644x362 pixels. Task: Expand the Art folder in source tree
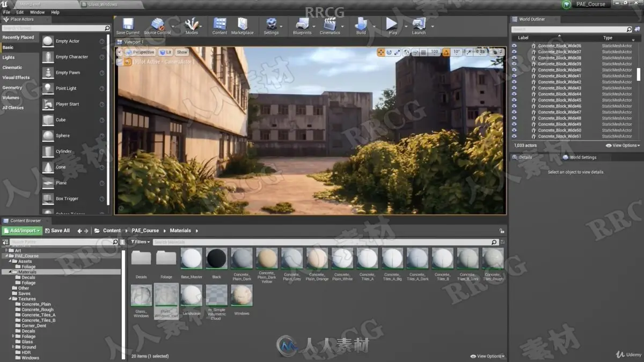[x=6, y=250]
